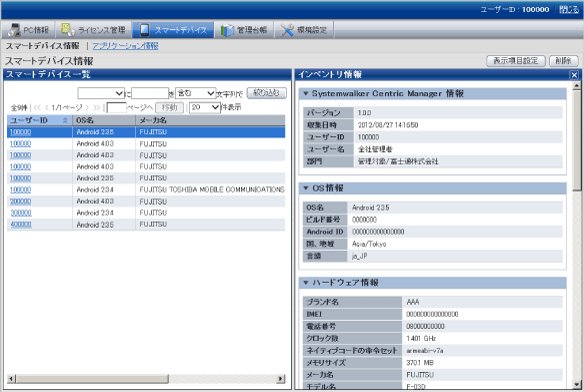
Task: Collapse the Systemwalker Centric Manager 情報 section
Action: (305, 94)
